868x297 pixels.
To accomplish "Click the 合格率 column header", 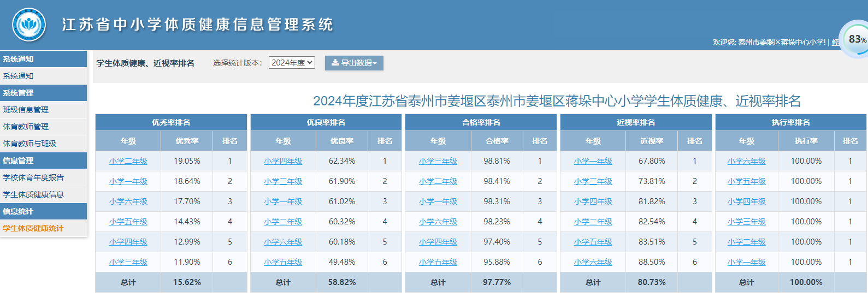I will coord(497,141).
